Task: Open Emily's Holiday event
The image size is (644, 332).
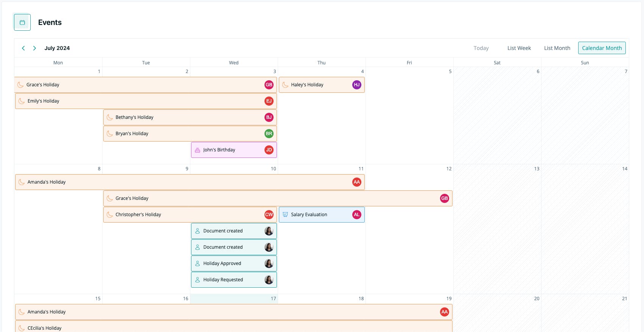Action: (146, 101)
